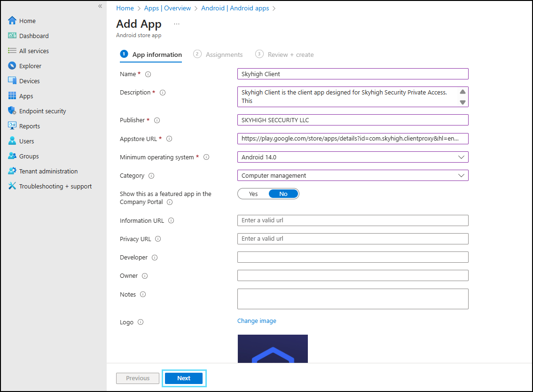Click info icon next to Appstore URL
This screenshot has width=533, height=392.
(169, 139)
